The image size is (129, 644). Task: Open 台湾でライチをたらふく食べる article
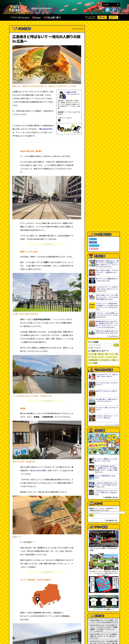[106, 391]
